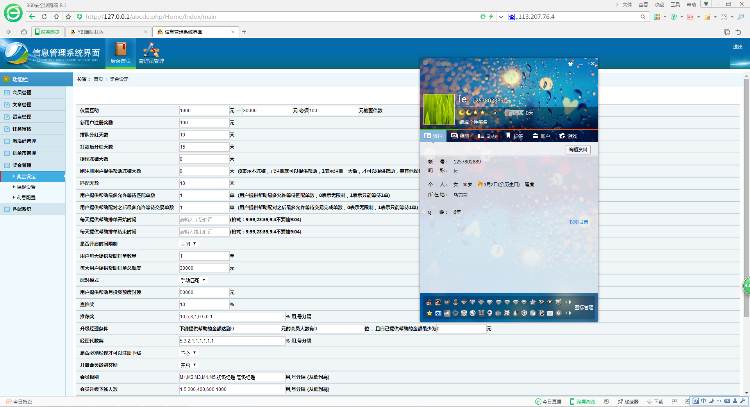The image size is (750, 407).
Task: Click the input field containing value 15
Action: [x=204, y=147]
